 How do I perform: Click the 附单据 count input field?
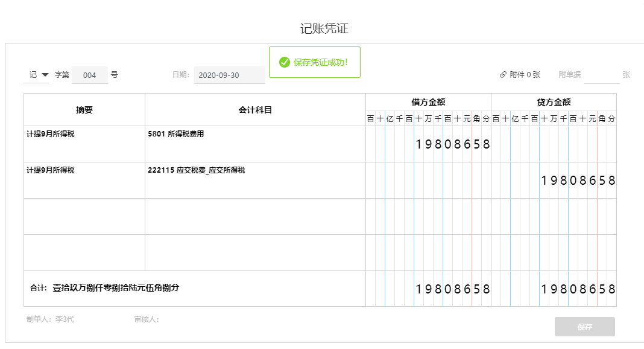point(601,75)
